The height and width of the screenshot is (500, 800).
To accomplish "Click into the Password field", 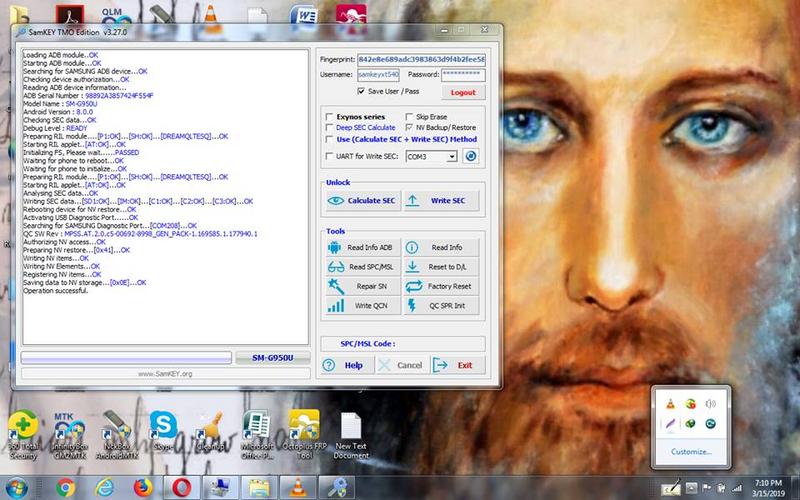I will pyautogui.click(x=463, y=74).
